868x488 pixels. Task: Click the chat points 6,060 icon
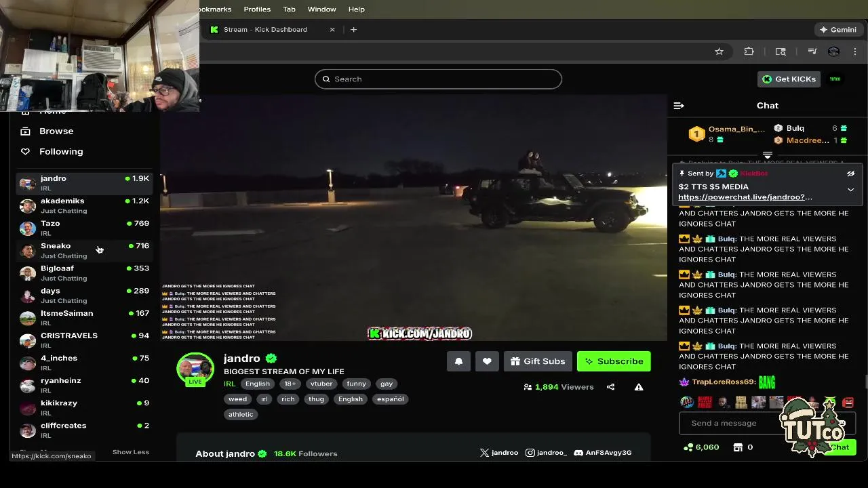(x=688, y=447)
